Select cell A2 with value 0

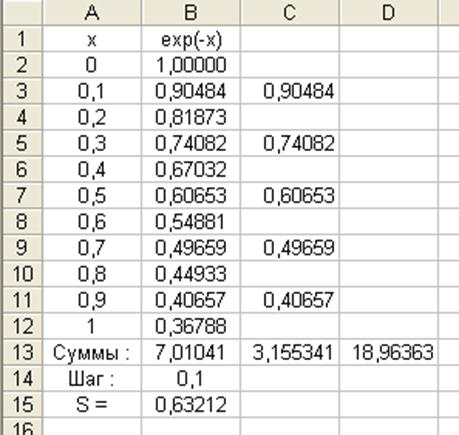pyautogui.click(x=92, y=65)
